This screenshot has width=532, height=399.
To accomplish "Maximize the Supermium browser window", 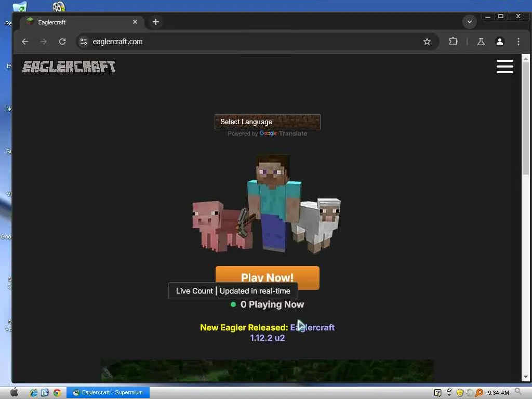I will pyautogui.click(x=501, y=16).
